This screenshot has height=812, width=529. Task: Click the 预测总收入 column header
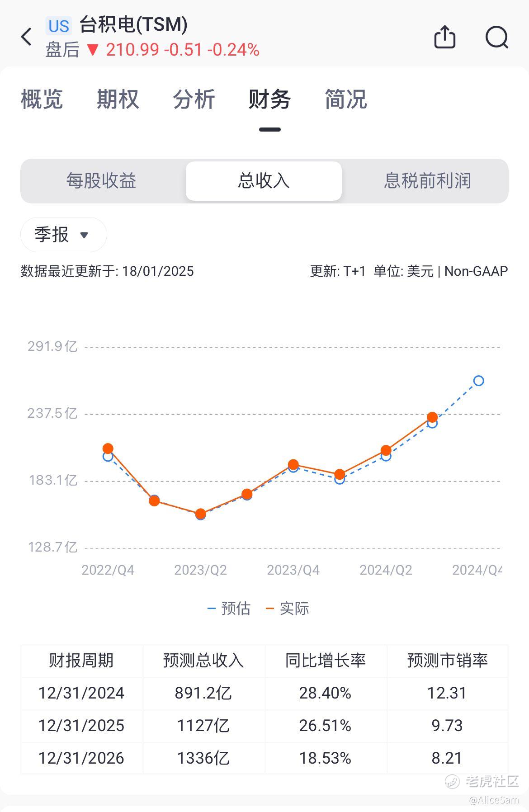(203, 661)
